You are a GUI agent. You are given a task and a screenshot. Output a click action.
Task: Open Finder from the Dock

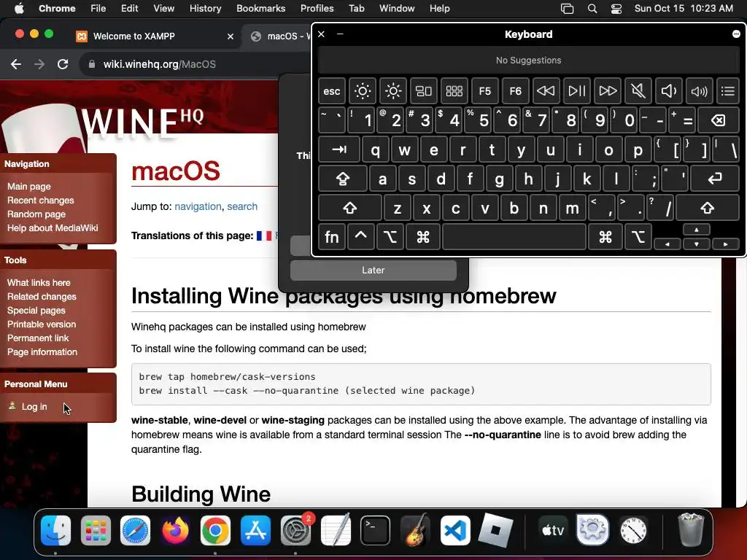point(55,531)
